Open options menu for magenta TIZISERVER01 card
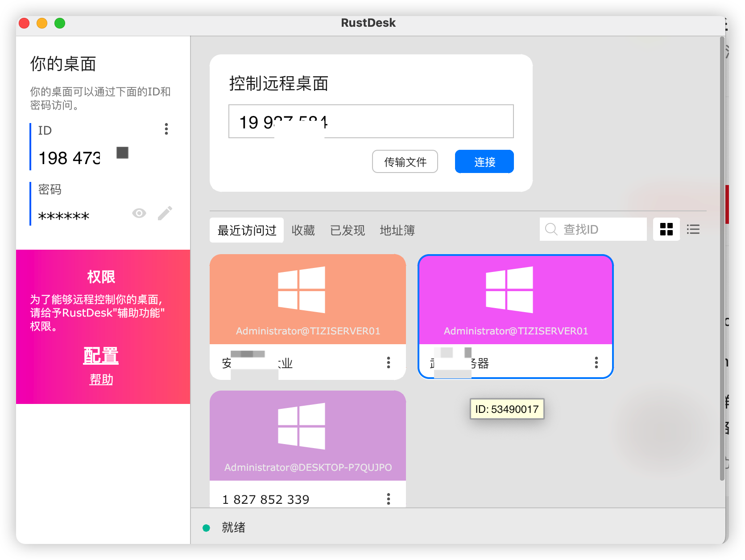 point(596,362)
